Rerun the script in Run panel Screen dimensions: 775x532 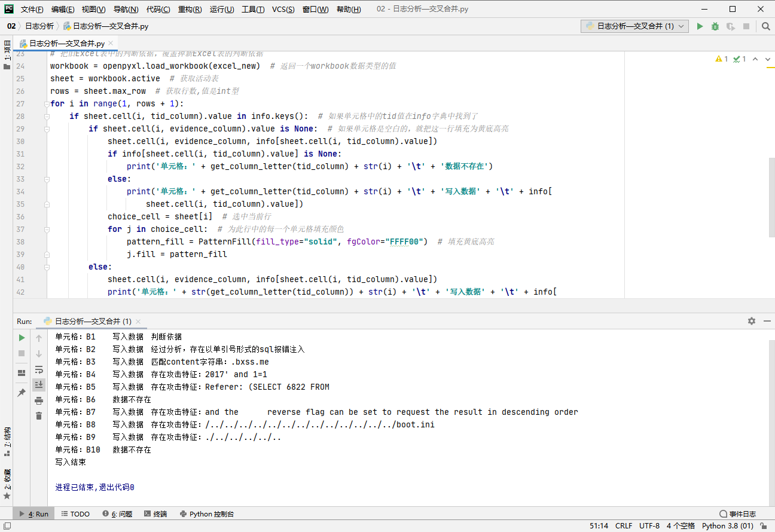coord(22,338)
